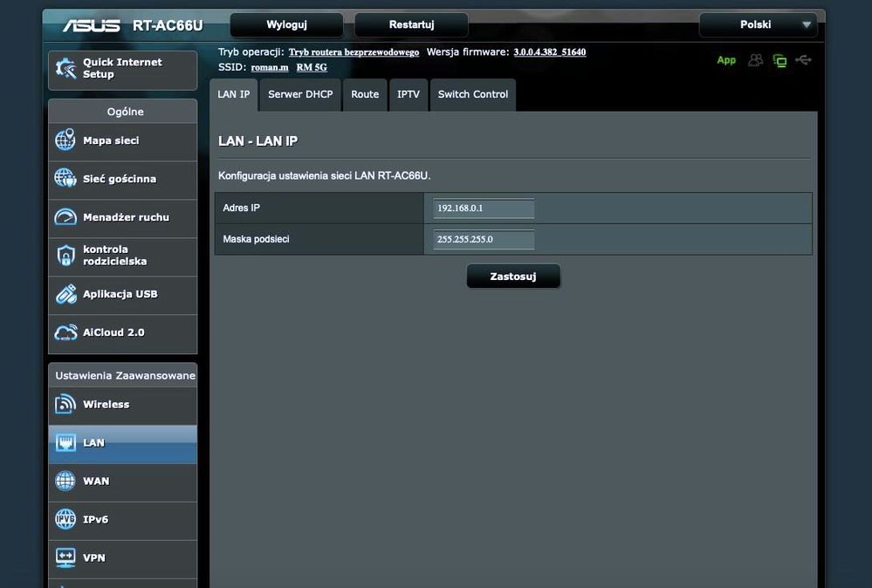Open Wireless settings icon
Viewport: 872px width, 588px height.
(x=65, y=405)
